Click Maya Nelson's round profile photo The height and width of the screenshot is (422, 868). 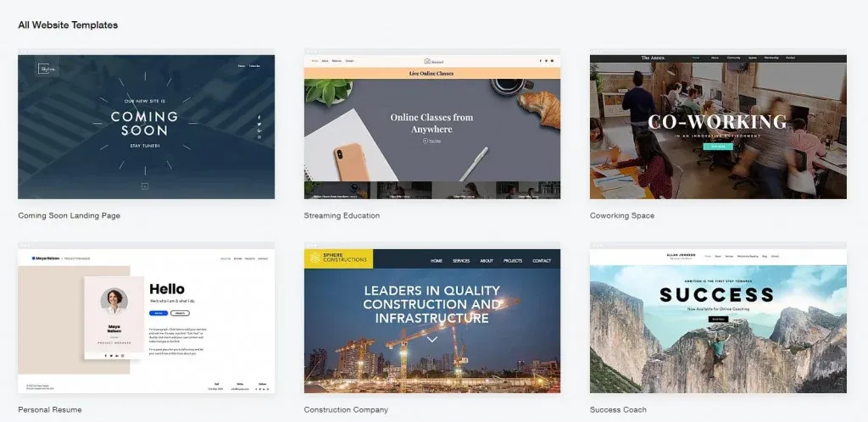point(114,302)
